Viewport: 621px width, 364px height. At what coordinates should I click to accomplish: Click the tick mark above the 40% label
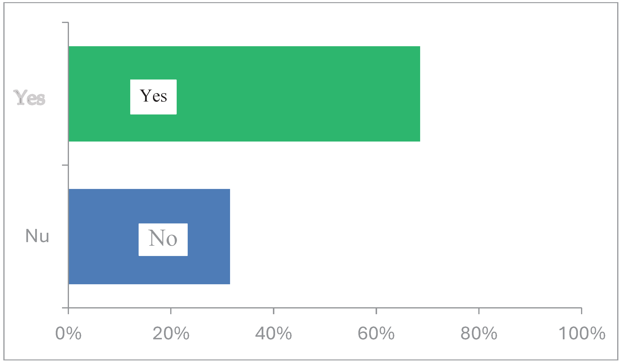[274, 311]
